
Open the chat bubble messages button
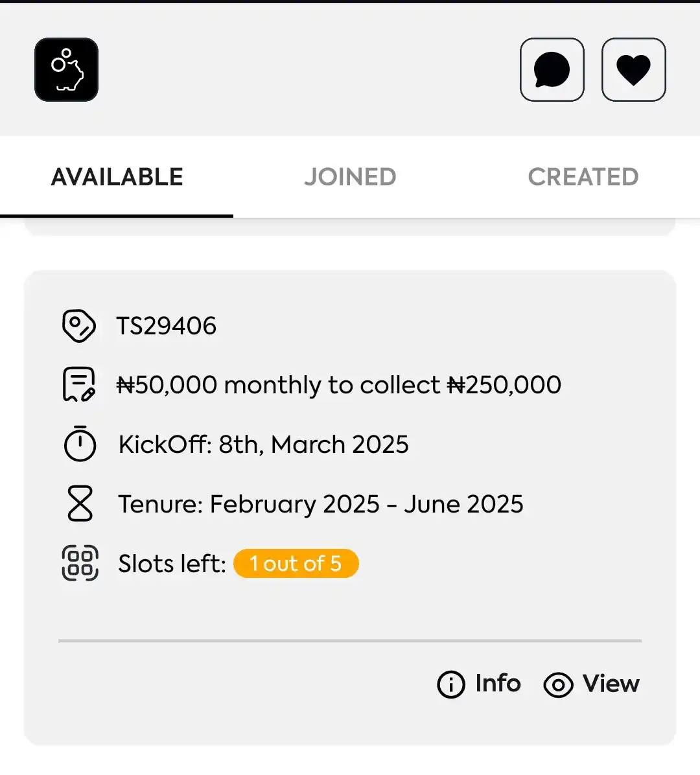552,70
